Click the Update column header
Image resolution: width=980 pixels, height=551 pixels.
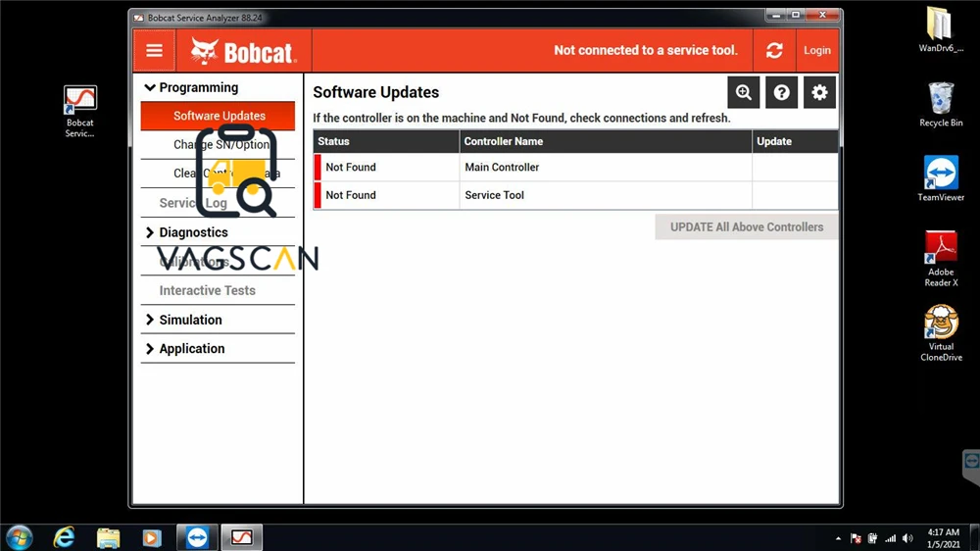(795, 141)
